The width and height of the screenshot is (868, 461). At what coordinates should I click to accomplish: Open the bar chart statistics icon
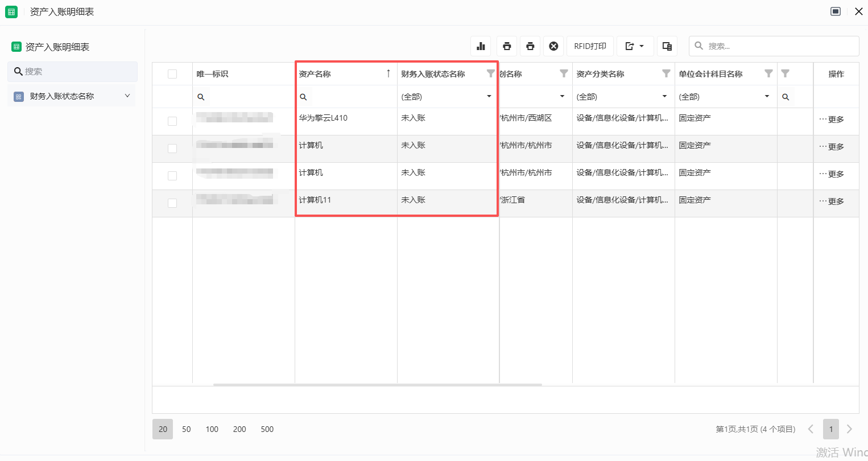coord(481,46)
